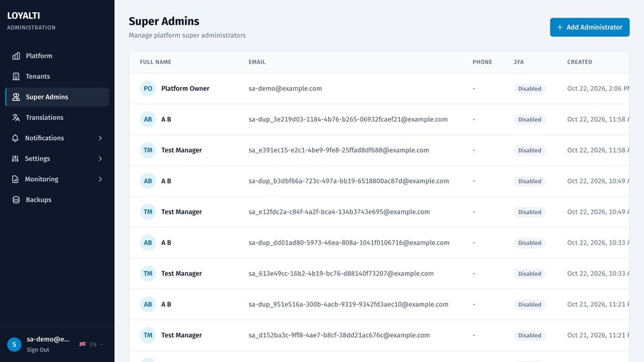The image size is (644, 362).
Task: Click email sa-dup_b3dbf66a-723c-497a-bb19-6518800ac87d@example.com
Action: pyautogui.click(x=349, y=180)
